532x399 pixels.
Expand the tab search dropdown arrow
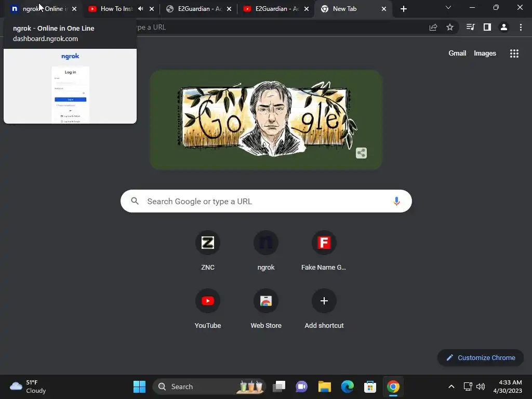point(448,7)
